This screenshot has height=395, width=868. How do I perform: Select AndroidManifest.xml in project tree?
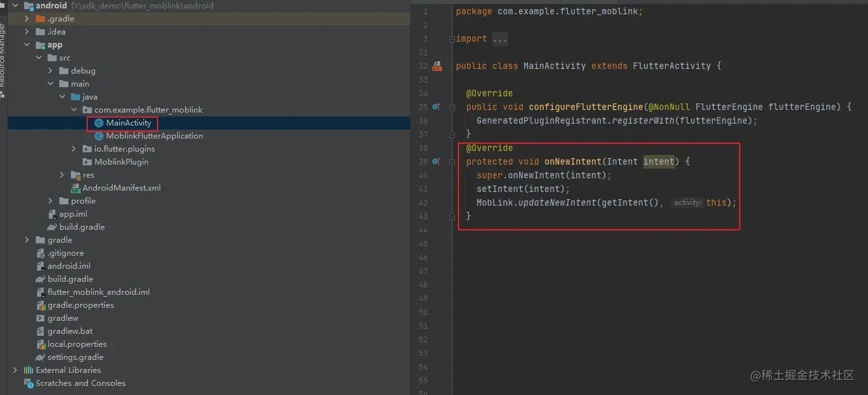pos(121,188)
